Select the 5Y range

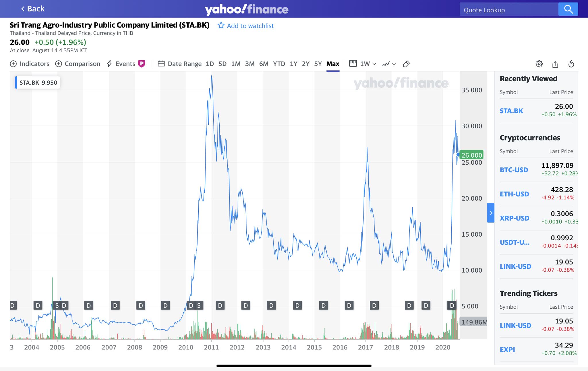(318, 64)
